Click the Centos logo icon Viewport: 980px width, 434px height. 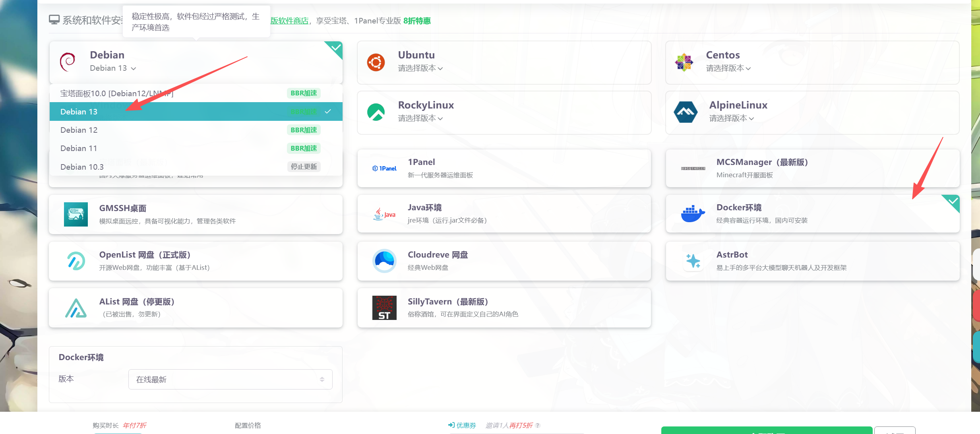(x=684, y=62)
